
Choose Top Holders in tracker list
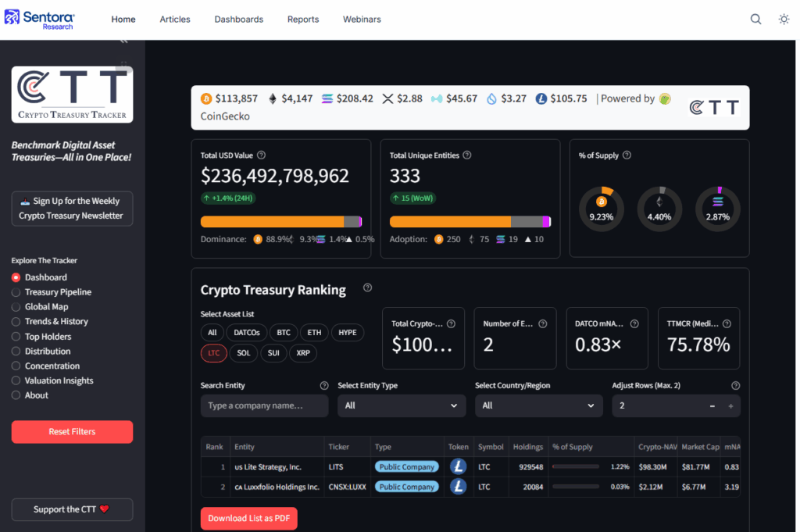[x=16, y=337]
